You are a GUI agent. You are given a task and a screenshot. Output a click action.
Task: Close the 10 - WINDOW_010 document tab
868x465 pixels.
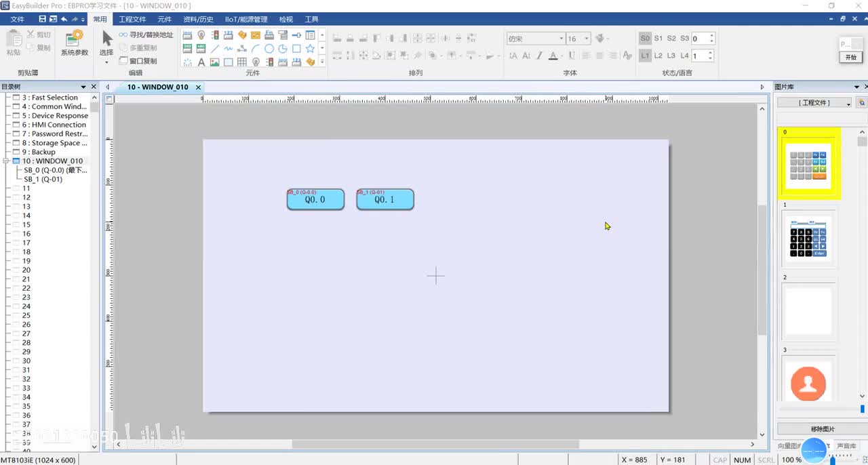click(198, 87)
